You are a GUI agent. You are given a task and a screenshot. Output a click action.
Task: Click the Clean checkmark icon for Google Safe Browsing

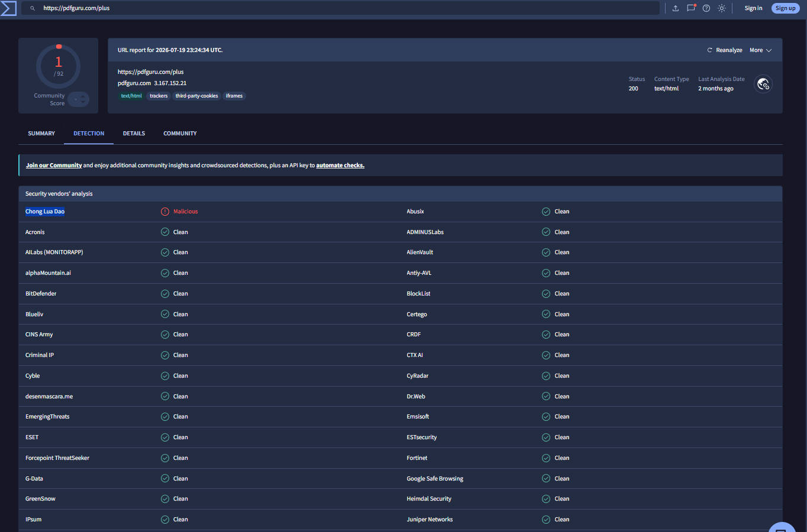(546, 479)
